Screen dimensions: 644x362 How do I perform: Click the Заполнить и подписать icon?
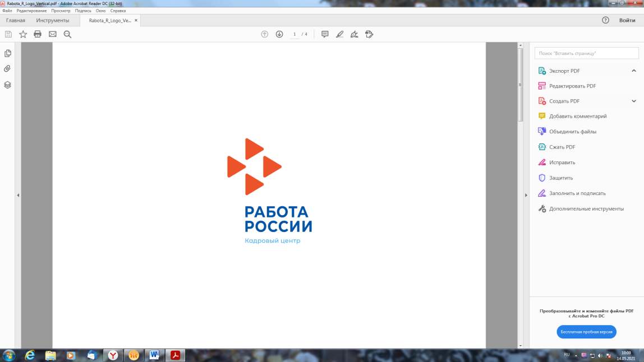point(542,193)
